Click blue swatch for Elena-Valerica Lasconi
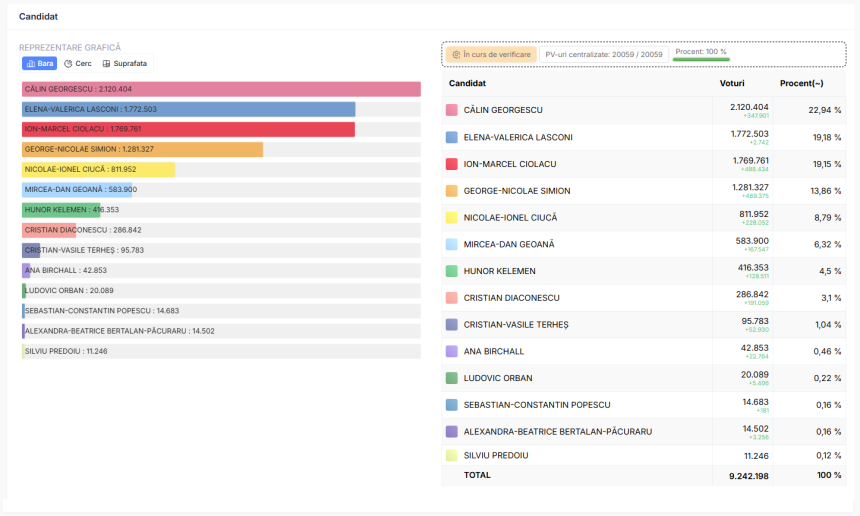The width and height of the screenshot is (860, 516). click(x=452, y=137)
